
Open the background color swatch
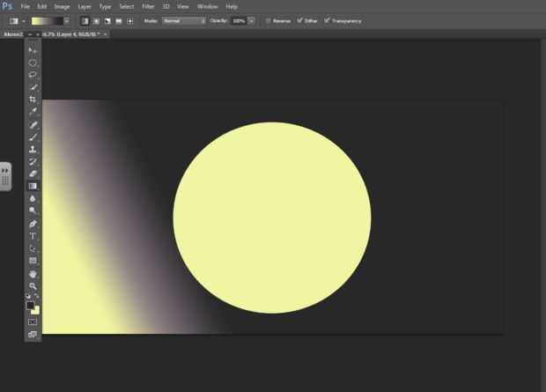(x=36, y=311)
